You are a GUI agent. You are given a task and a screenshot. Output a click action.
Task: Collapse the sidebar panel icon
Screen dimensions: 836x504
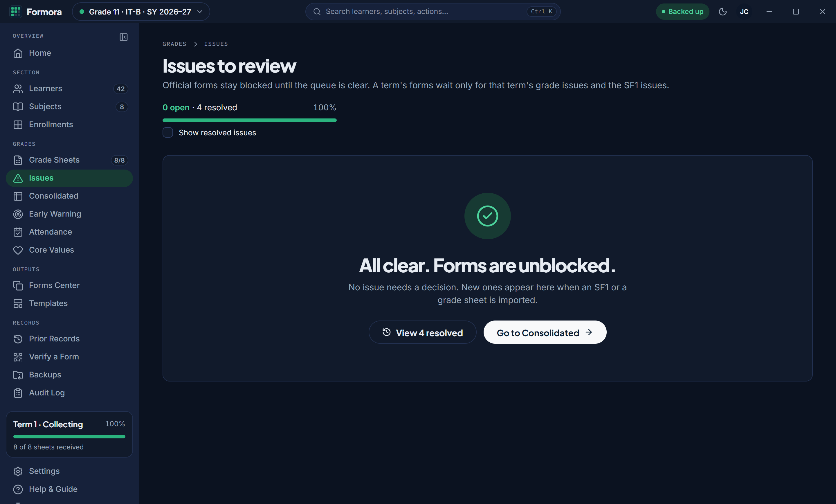point(123,37)
